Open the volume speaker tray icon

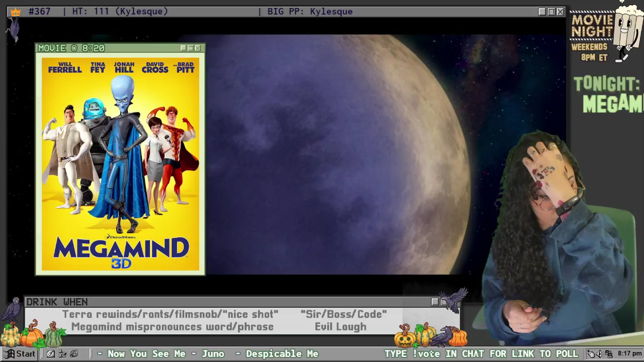600,354
